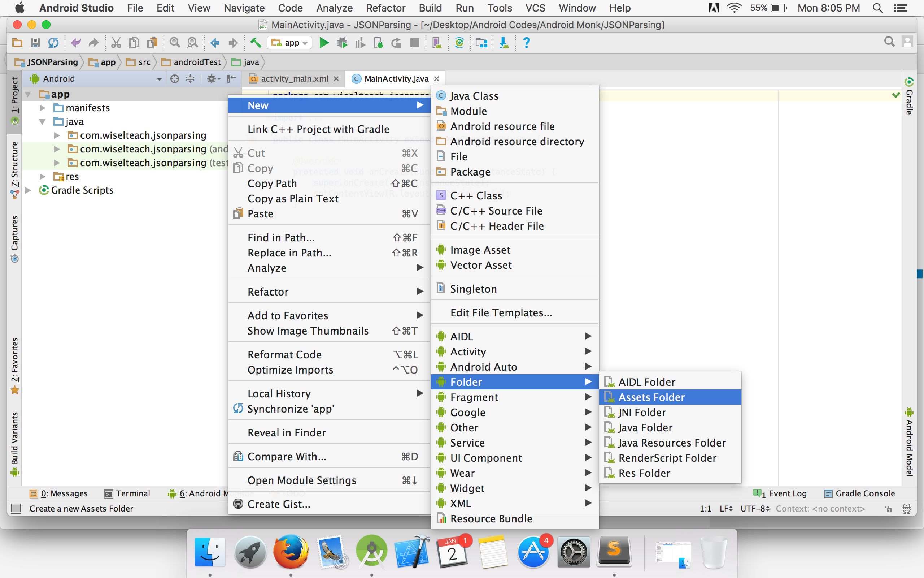Click the Paste toolbar icon

[x=152, y=43]
